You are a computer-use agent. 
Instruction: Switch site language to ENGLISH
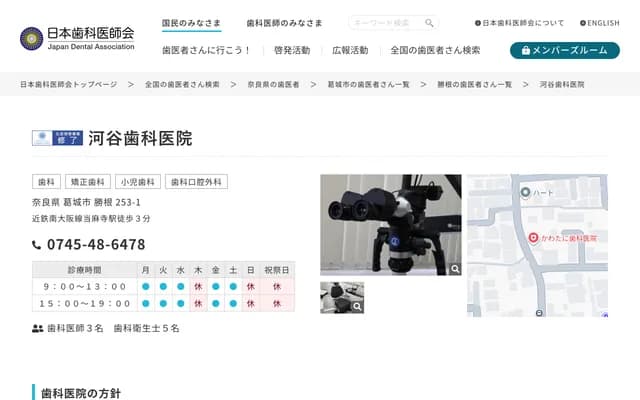[x=600, y=23]
